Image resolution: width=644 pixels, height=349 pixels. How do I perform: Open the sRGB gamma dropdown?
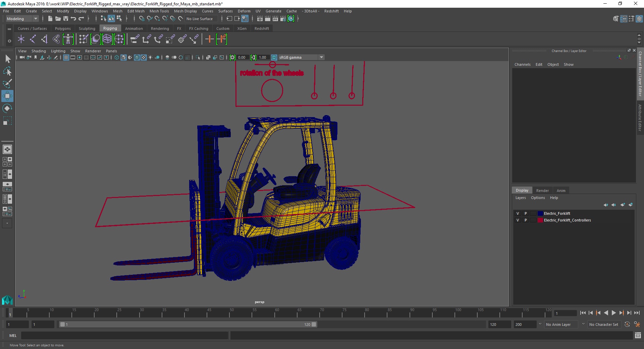[301, 57]
